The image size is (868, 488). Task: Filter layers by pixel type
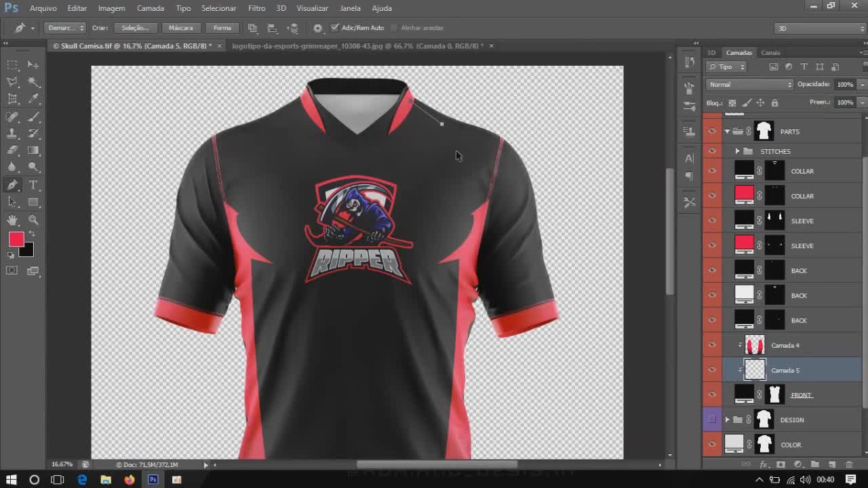[774, 66]
